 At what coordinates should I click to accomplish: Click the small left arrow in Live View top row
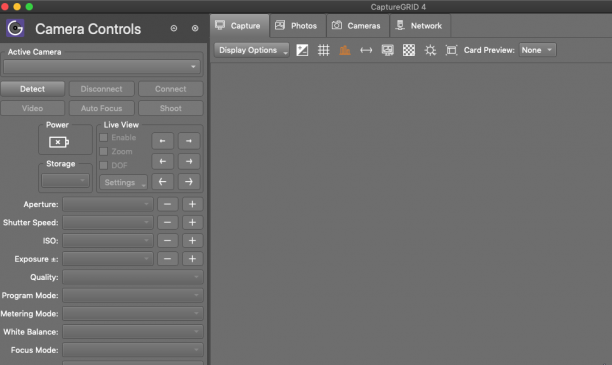pos(162,141)
